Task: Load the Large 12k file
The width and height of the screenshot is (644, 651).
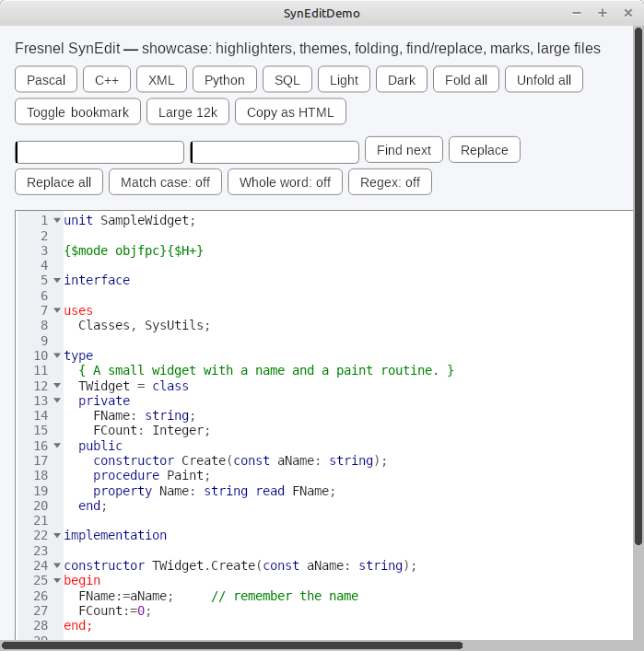Action: (x=188, y=111)
